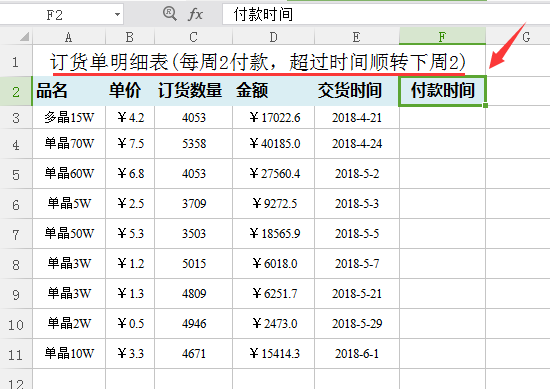
Task: Click the formula bar showing 付款时间
Action: [x=386, y=14]
